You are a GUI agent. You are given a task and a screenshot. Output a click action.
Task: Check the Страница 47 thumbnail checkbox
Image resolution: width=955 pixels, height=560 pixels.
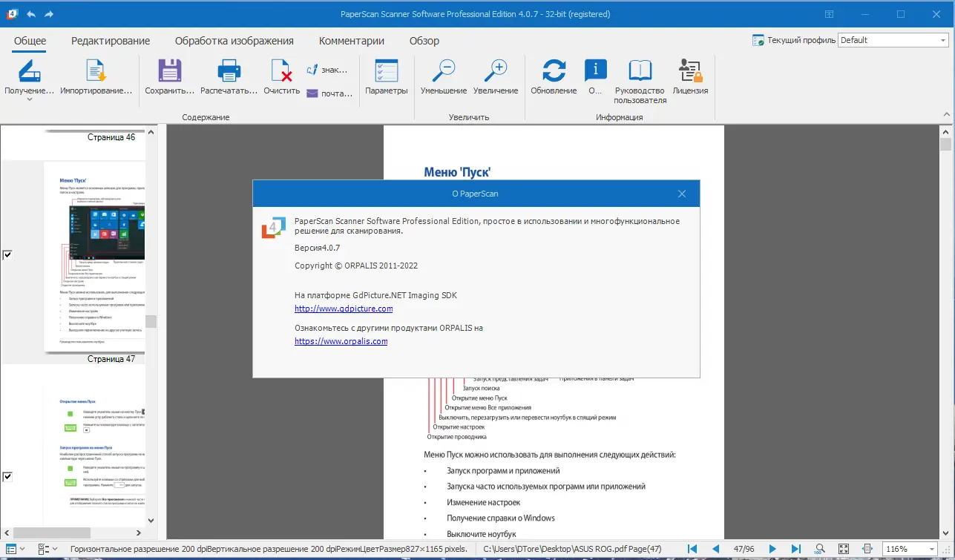(x=7, y=477)
